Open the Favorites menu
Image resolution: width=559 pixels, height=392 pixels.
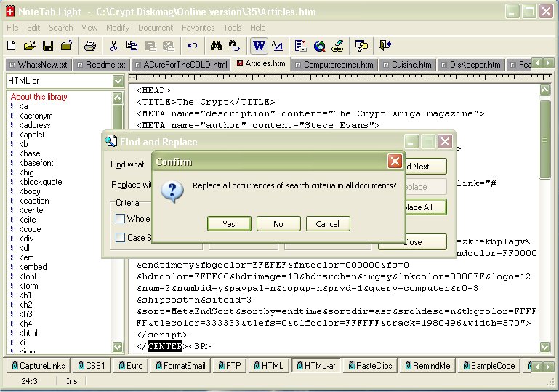pos(198,28)
